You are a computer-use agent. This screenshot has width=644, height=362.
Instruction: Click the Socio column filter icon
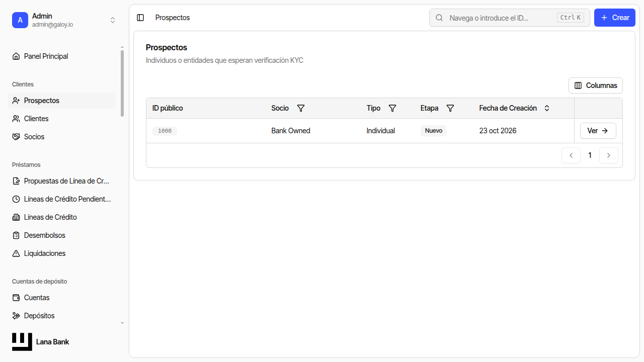coord(301,108)
